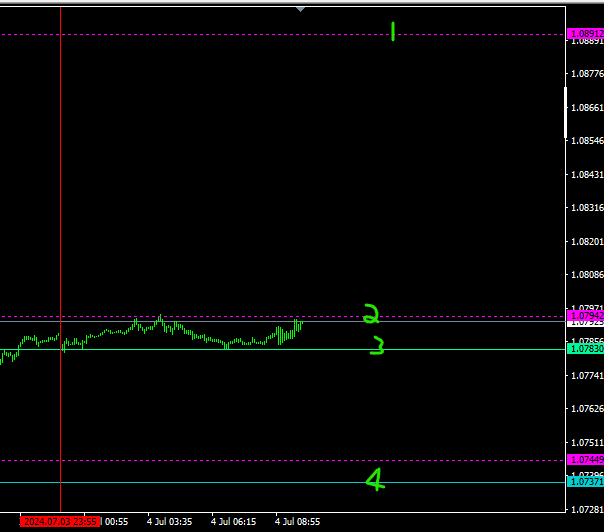Screen dimensions: 604x532
Task: Click the 4 Jul 03:35 time label
Action: (x=169, y=522)
